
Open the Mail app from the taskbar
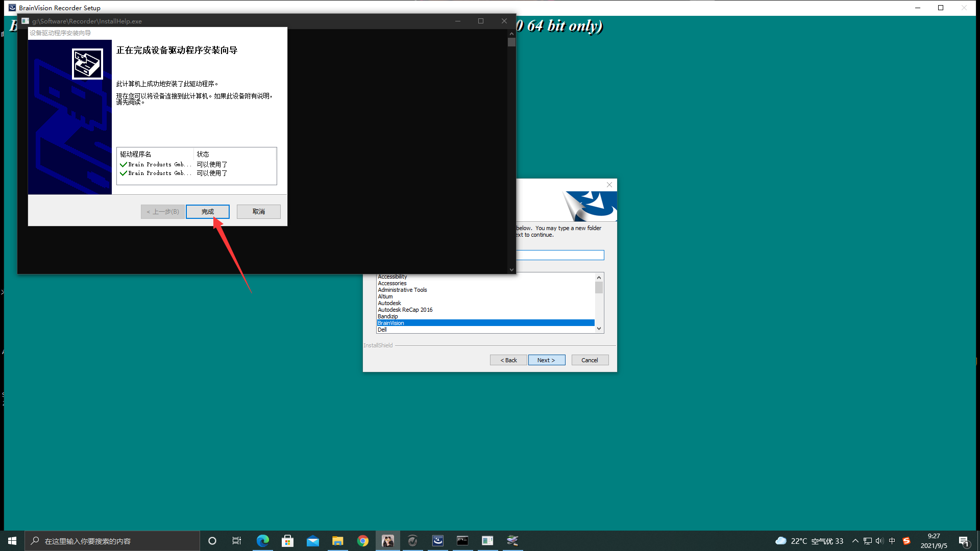click(313, 540)
